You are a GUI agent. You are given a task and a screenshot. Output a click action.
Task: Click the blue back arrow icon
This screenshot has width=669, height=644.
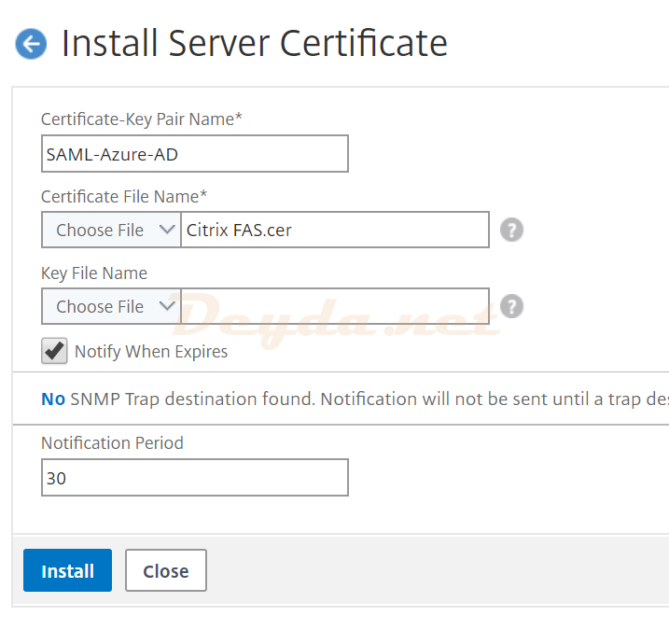coord(31,43)
